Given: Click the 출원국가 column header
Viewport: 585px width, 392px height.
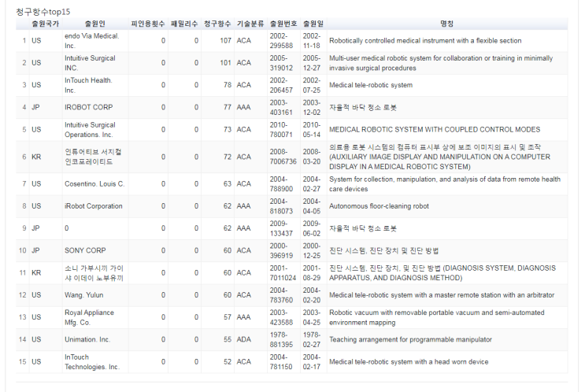Looking at the screenshot, I should [45, 24].
